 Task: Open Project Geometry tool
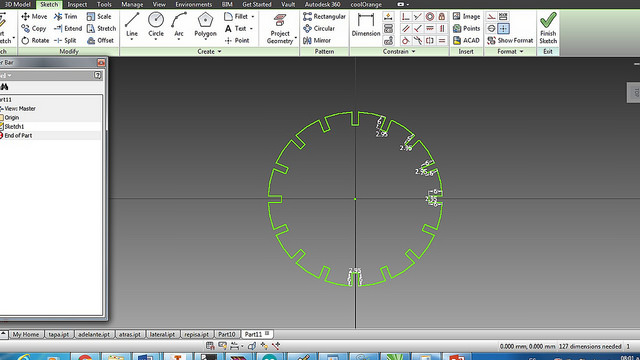[280, 28]
